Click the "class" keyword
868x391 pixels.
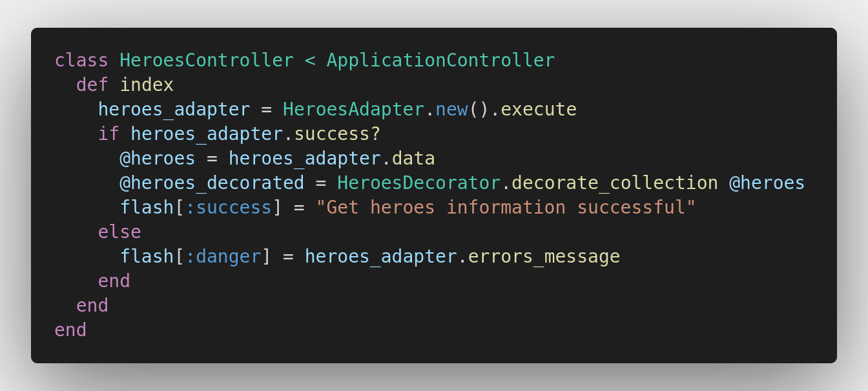pos(81,61)
